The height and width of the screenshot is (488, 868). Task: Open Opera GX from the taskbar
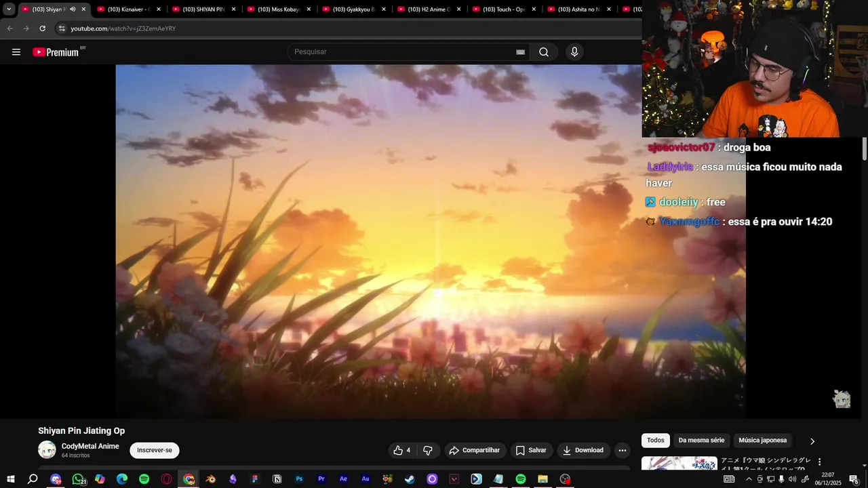point(167,479)
